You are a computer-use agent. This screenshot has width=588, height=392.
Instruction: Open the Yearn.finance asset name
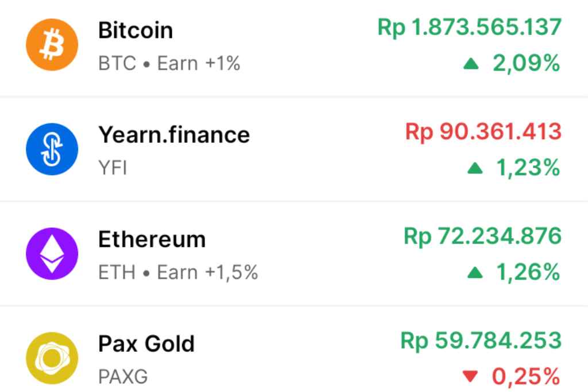pyautogui.click(x=174, y=135)
